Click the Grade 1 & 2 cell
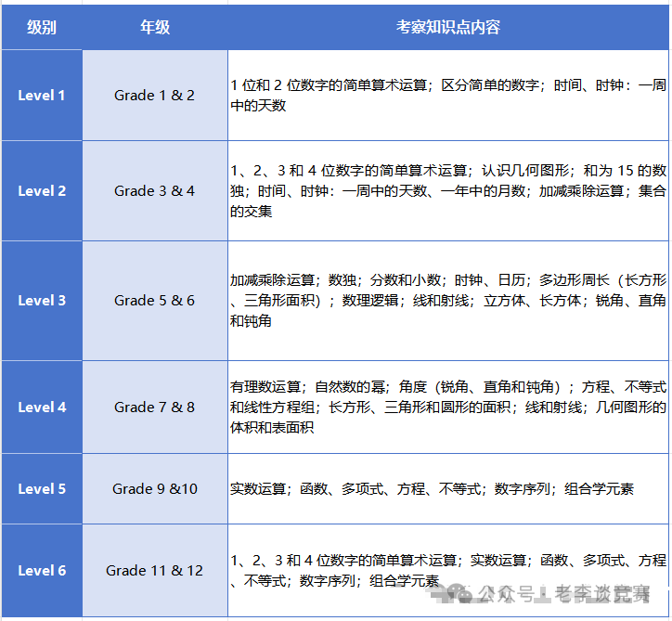The width and height of the screenshot is (672, 621). (155, 95)
